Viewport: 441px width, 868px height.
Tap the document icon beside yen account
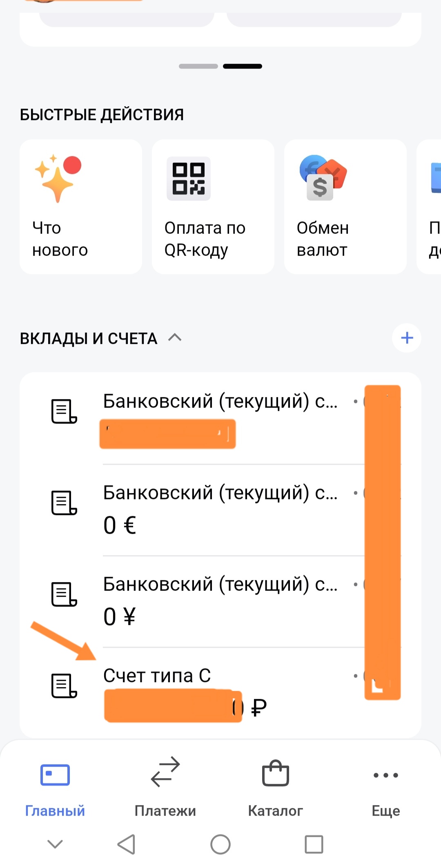click(64, 594)
